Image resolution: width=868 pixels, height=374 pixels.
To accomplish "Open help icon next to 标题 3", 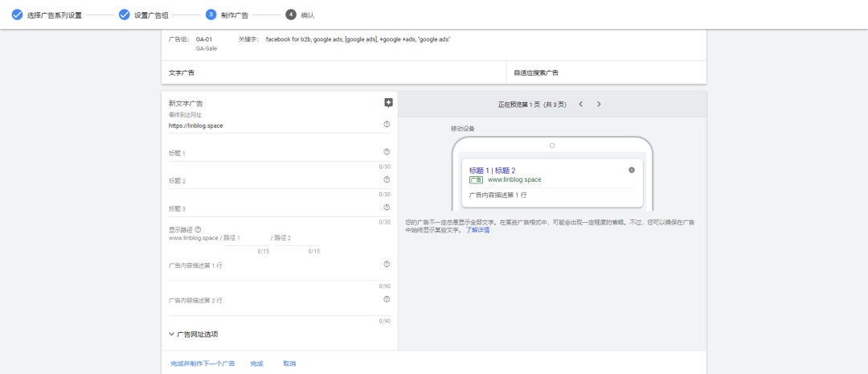I will point(387,208).
